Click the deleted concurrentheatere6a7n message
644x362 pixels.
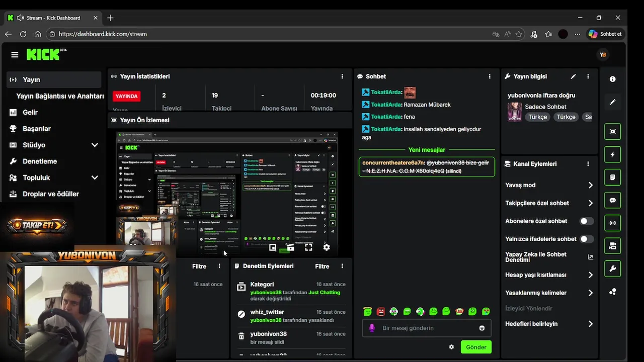coord(427,167)
